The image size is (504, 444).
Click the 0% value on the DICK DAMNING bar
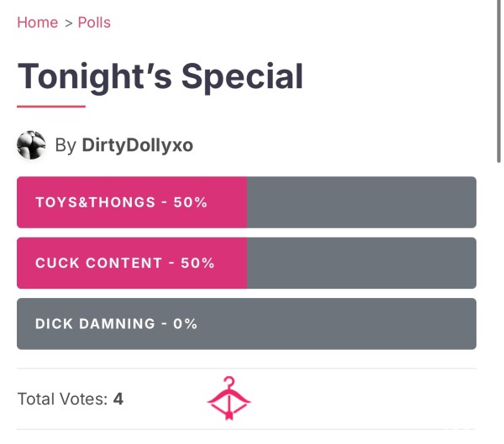click(x=185, y=324)
